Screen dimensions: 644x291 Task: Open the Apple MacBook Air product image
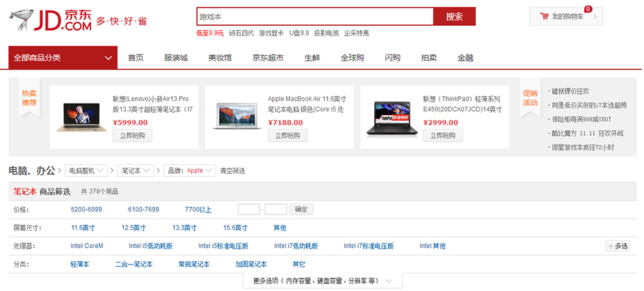[235, 115]
